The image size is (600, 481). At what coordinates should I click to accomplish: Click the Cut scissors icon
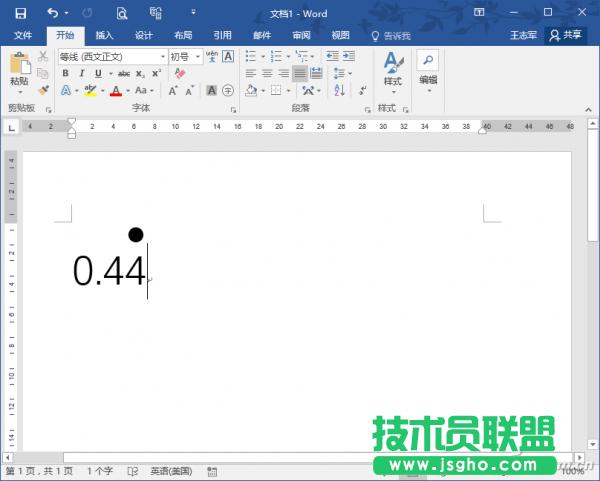[x=43, y=56]
